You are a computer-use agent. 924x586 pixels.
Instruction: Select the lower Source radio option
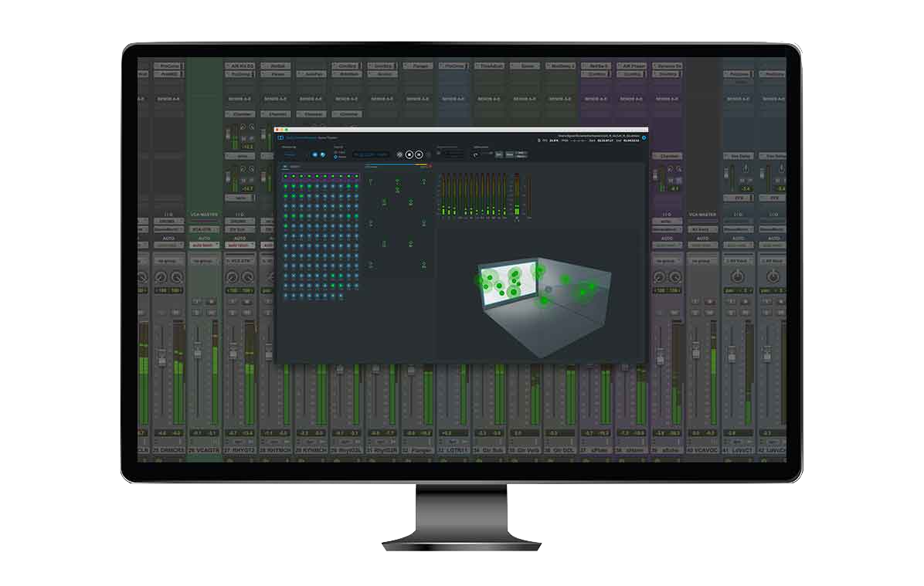tap(335, 157)
